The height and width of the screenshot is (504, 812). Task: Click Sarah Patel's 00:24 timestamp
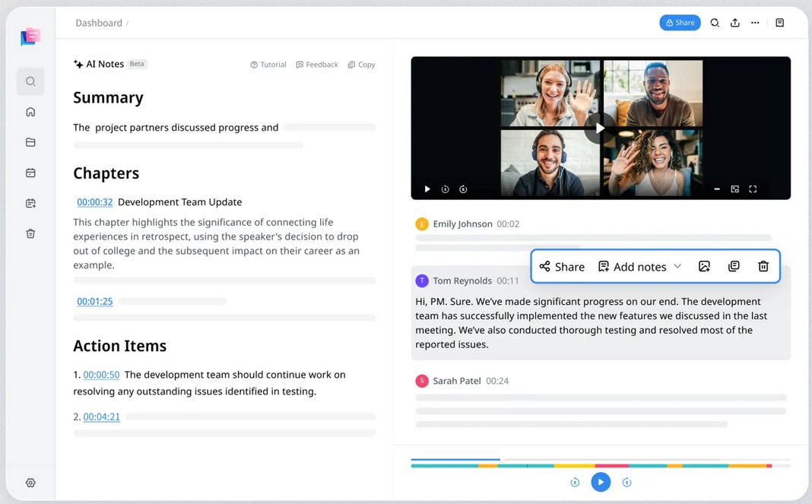coord(497,381)
